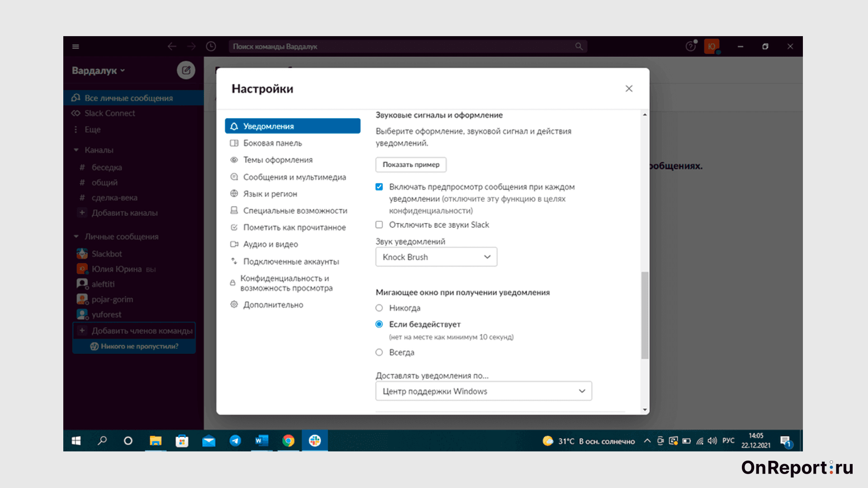Open Telegram from taskbar
This screenshot has height=488, width=868.
(235, 441)
